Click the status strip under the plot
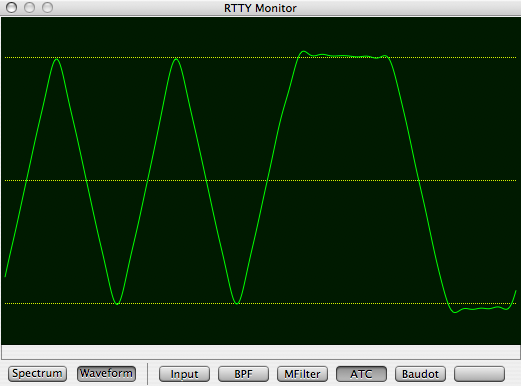 (x=261, y=352)
